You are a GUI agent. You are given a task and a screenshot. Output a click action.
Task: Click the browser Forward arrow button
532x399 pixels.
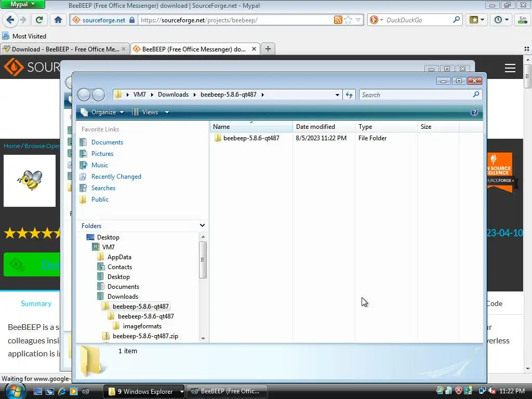pyautogui.click(x=23, y=20)
